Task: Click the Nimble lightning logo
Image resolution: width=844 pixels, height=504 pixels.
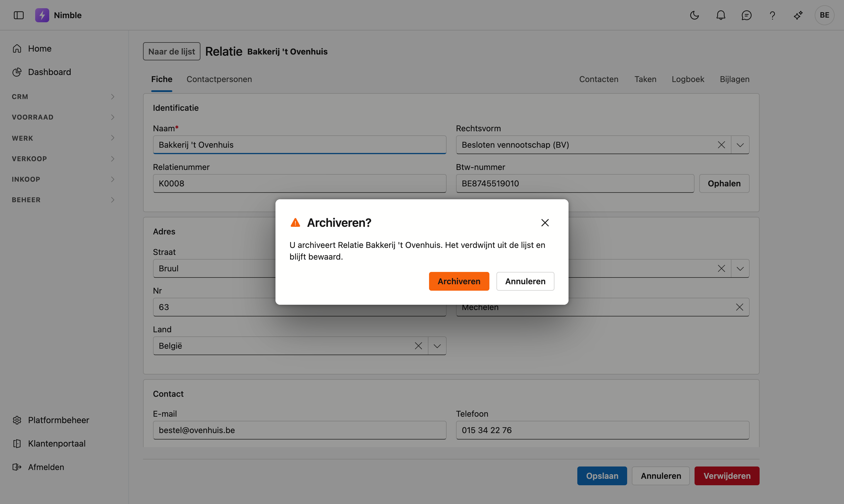Action: [42, 15]
